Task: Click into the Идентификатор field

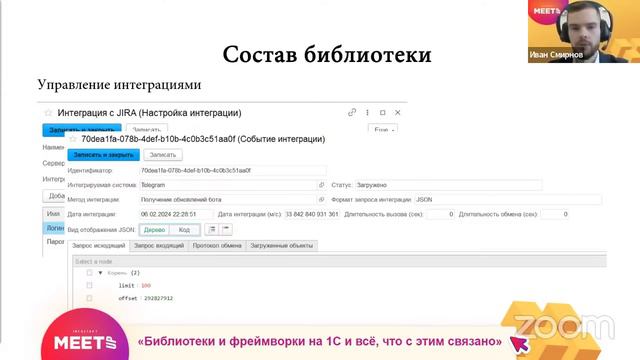Action: pyautogui.click(x=233, y=170)
